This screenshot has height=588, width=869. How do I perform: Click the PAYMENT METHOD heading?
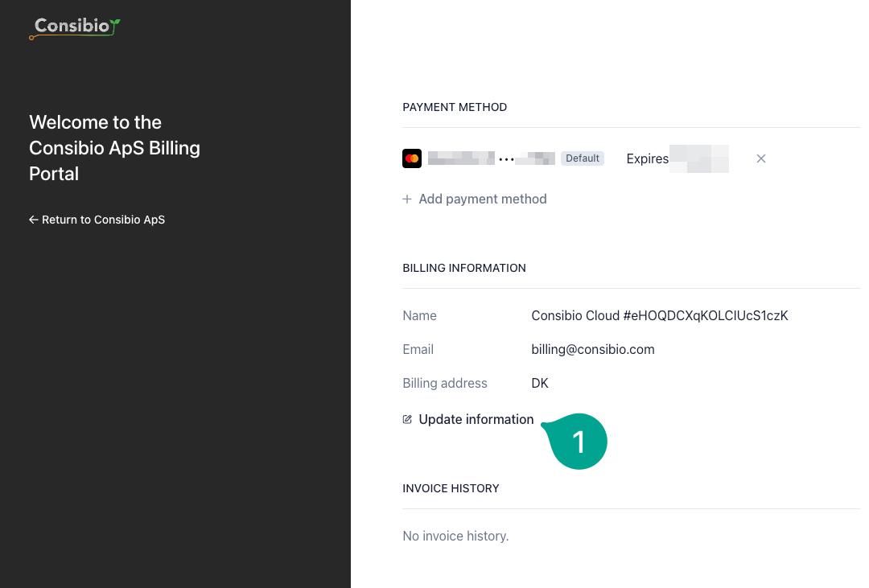click(455, 107)
